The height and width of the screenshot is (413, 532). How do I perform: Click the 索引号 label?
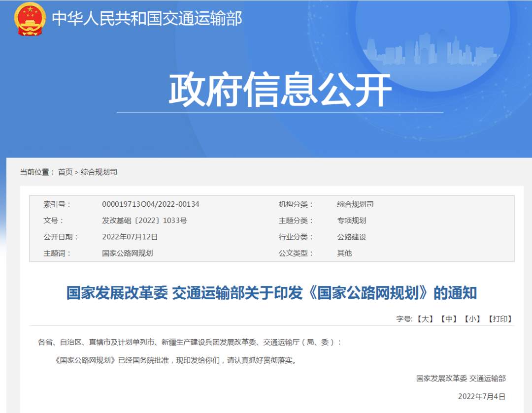coord(57,204)
